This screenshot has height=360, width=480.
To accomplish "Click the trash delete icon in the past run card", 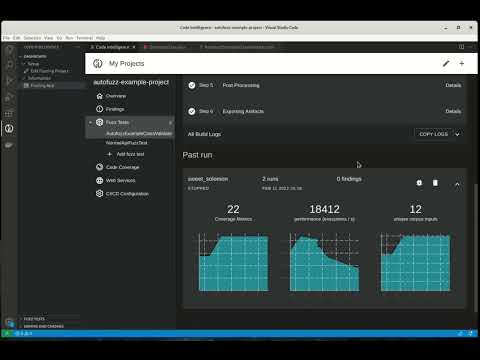I will 435,183.
